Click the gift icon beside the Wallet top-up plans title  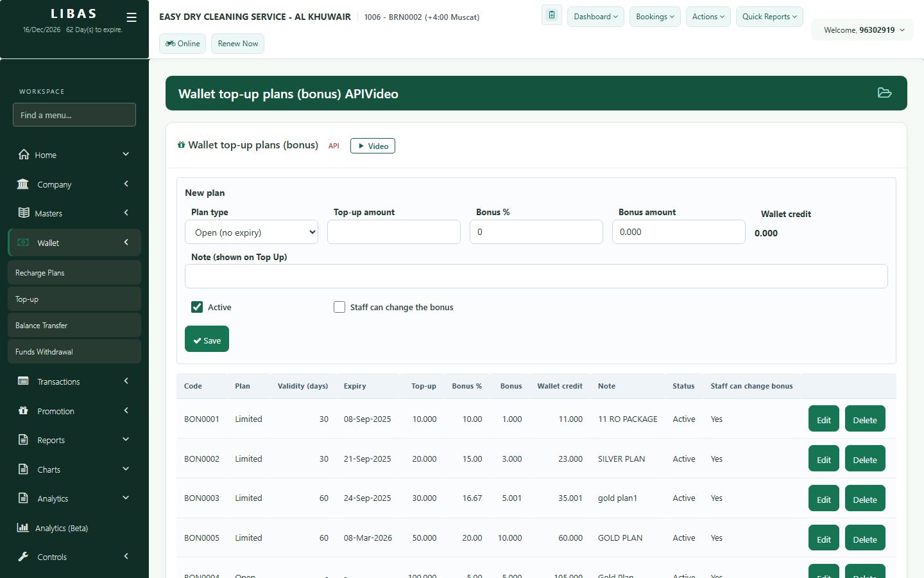coord(182,145)
